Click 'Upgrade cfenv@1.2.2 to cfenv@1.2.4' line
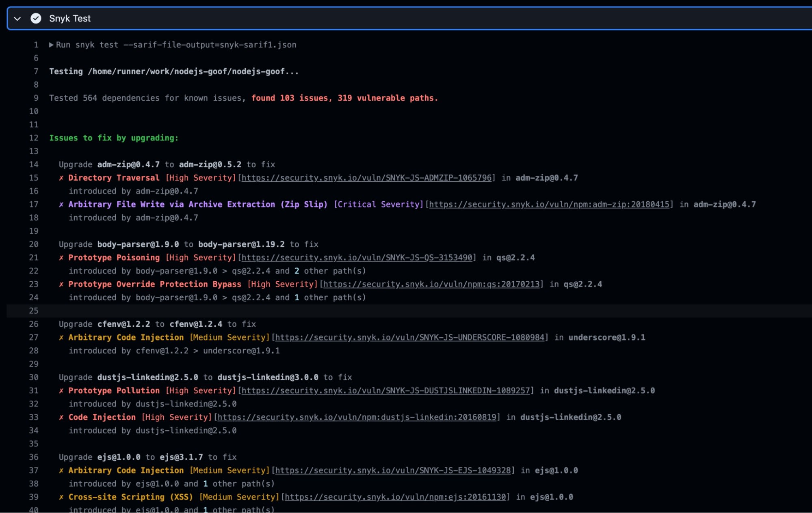This screenshot has width=812, height=513. tap(157, 324)
